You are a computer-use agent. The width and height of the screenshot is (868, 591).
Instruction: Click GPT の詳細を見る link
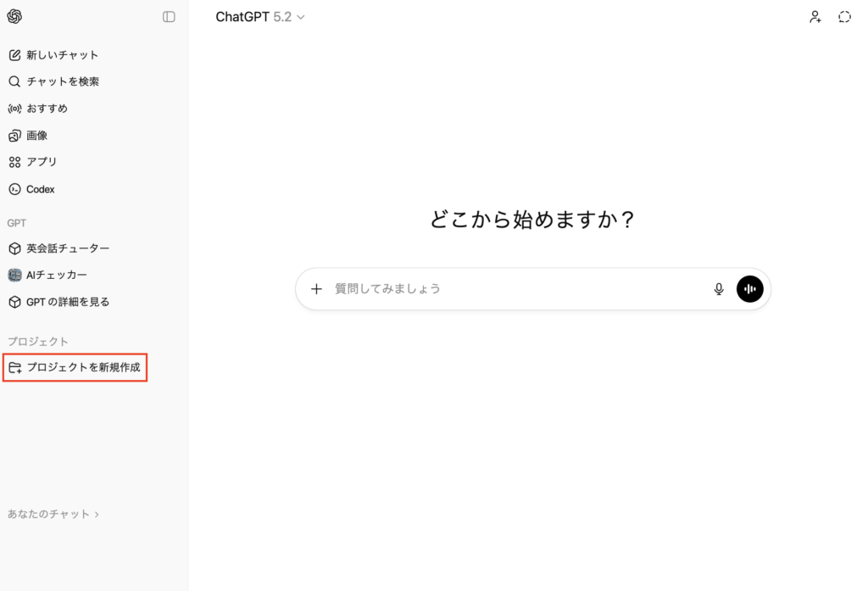tap(67, 302)
